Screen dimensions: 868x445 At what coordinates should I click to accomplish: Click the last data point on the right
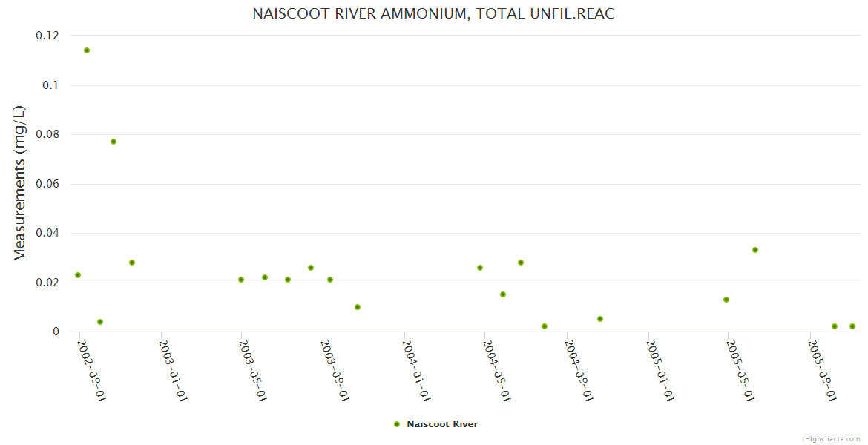(x=852, y=326)
